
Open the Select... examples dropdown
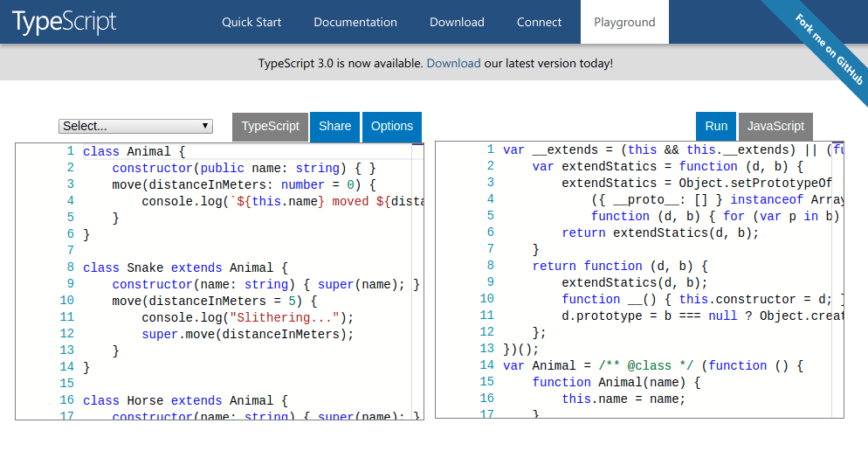135,126
